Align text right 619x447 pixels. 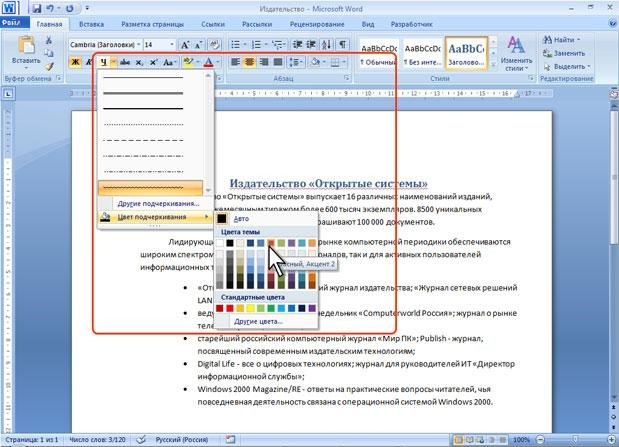pos(264,62)
